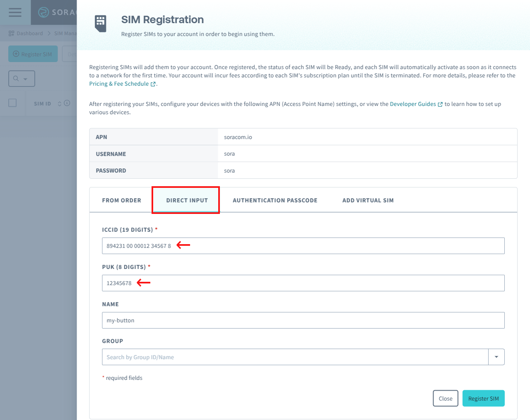The width and height of the screenshot is (530, 420).
Task: Open the Group selection dropdown arrow
Action: (496, 357)
